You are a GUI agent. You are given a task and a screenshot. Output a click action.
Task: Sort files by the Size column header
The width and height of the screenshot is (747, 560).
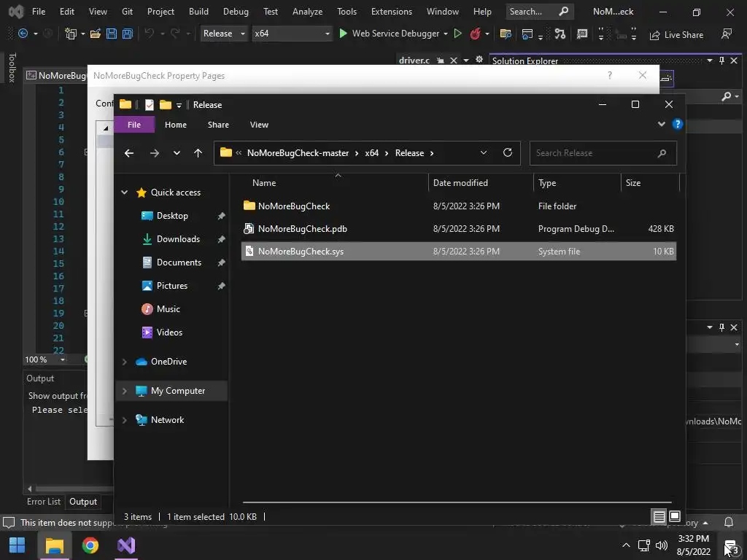tap(650, 183)
